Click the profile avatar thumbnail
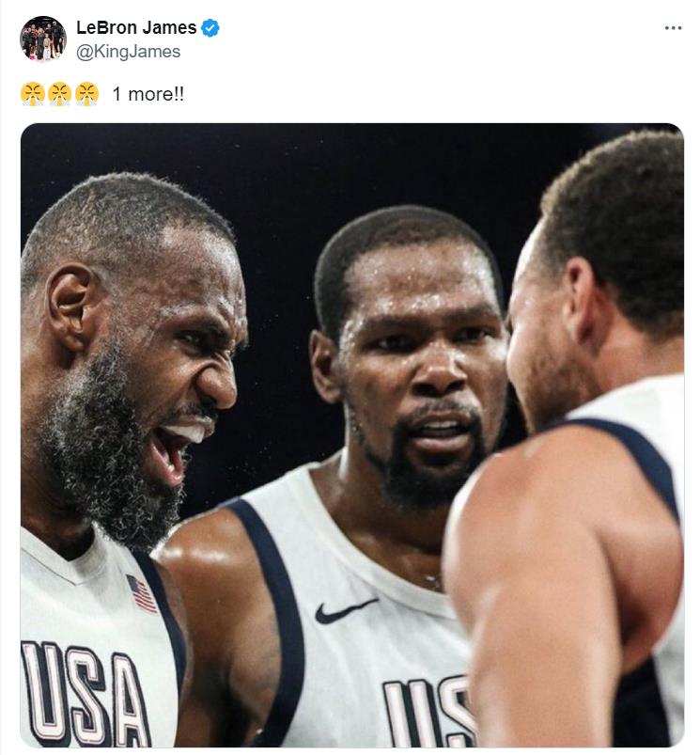700x755 pixels. click(x=43, y=39)
